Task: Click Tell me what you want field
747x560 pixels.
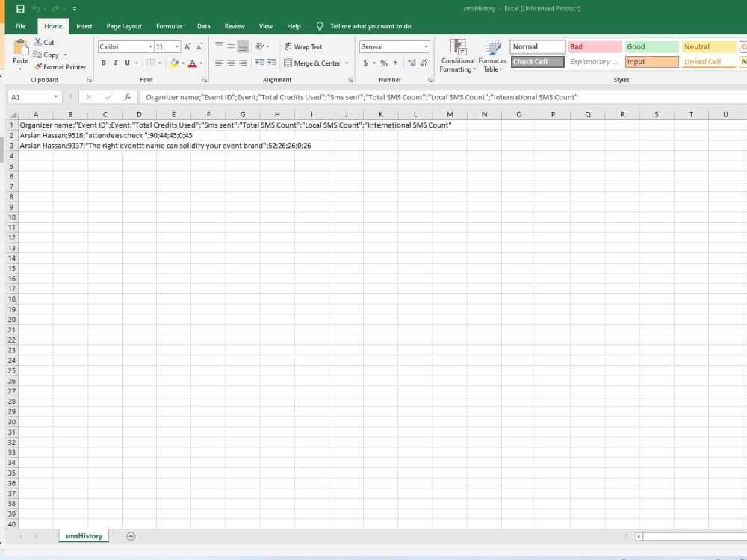Action: 371,26
